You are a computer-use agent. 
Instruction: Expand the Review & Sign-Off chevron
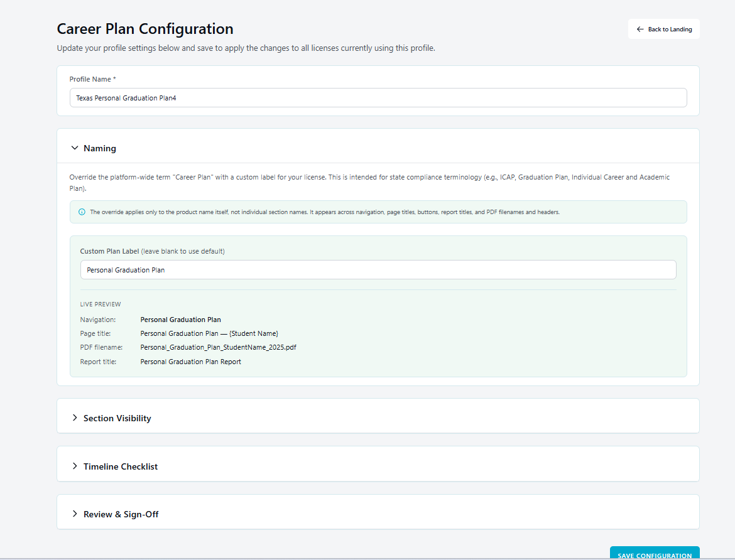click(75, 514)
